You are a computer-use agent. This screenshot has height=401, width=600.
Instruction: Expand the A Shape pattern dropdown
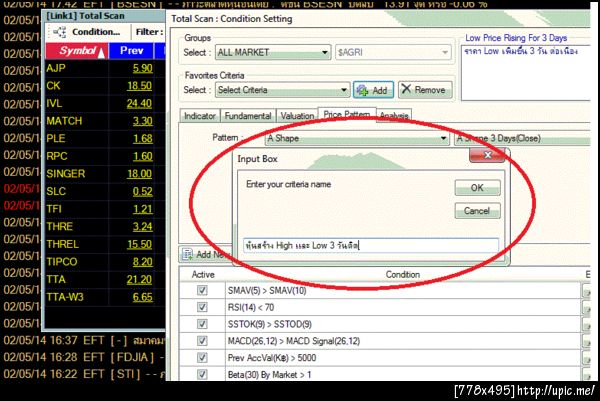point(357,138)
